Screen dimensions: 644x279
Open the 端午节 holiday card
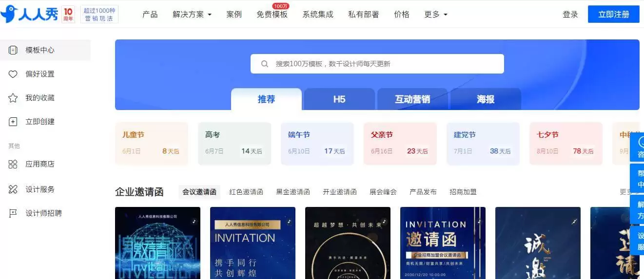pos(317,144)
